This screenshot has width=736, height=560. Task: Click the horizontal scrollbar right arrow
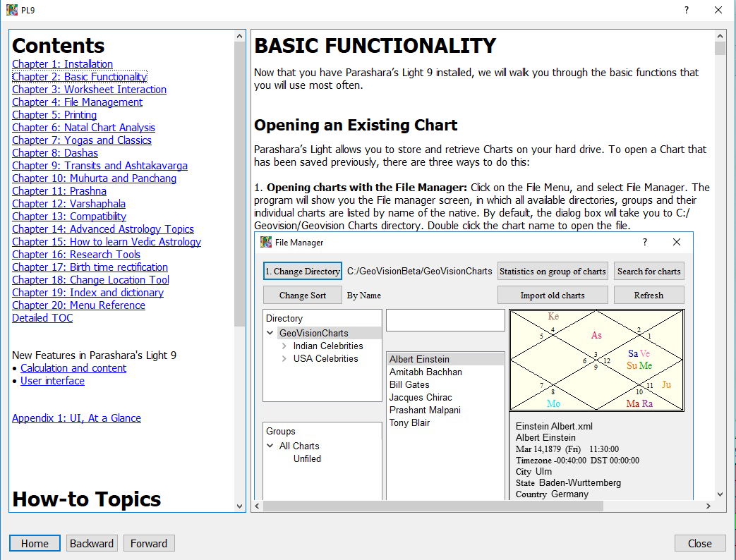(708, 506)
